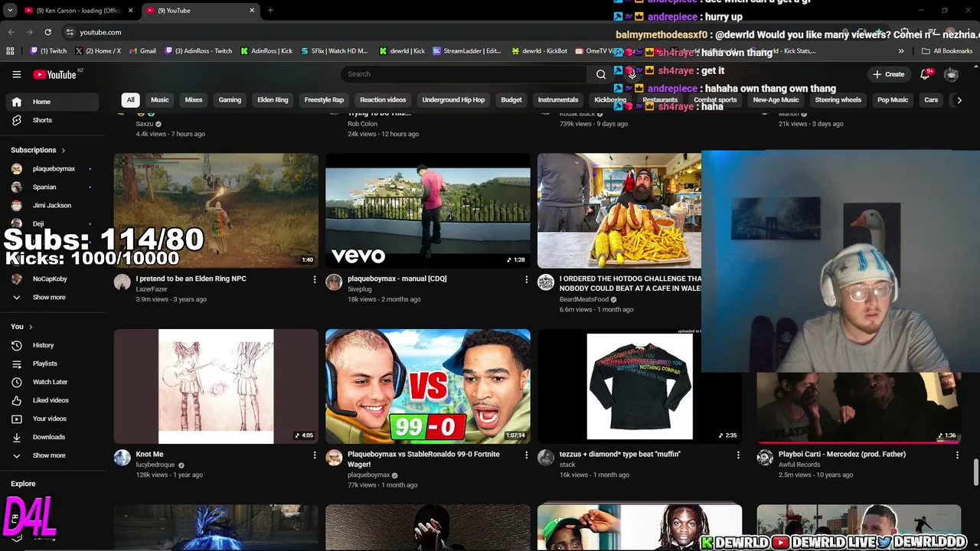Image resolution: width=980 pixels, height=551 pixels.
Task: Open the Elden Ring NPC video thumbnail
Action: (x=216, y=210)
